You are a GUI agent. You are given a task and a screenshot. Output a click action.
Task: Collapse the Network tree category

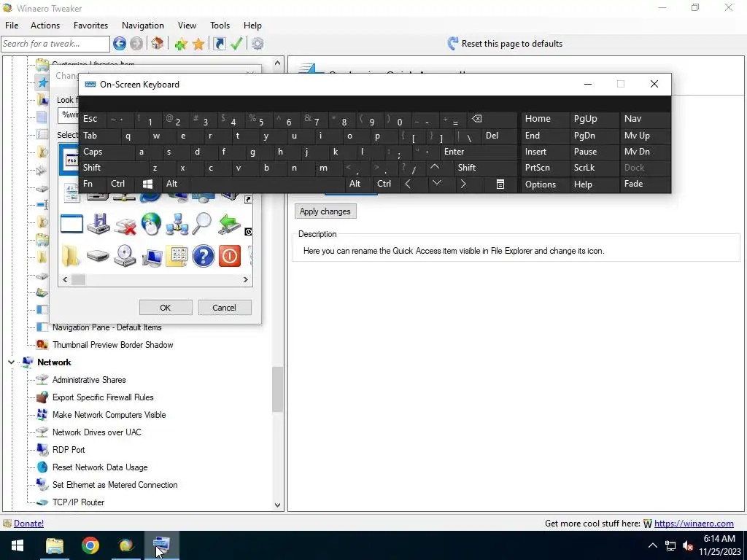[x=11, y=363]
